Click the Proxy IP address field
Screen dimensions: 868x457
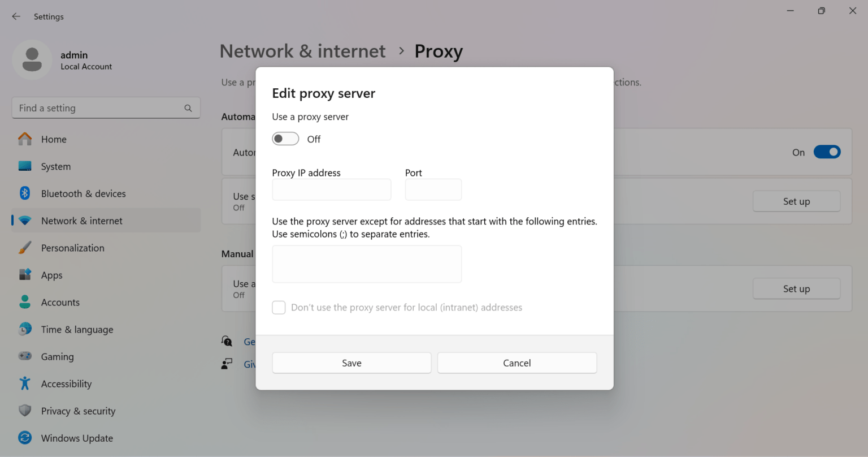tap(332, 189)
